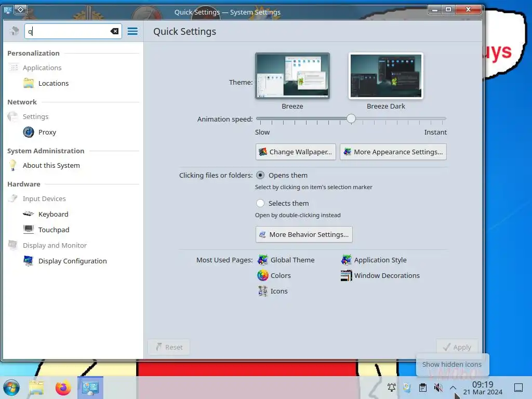Image resolution: width=532 pixels, height=399 pixels.
Task: Click the Display Configuration monitor icon
Action: (x=29, y=261)
